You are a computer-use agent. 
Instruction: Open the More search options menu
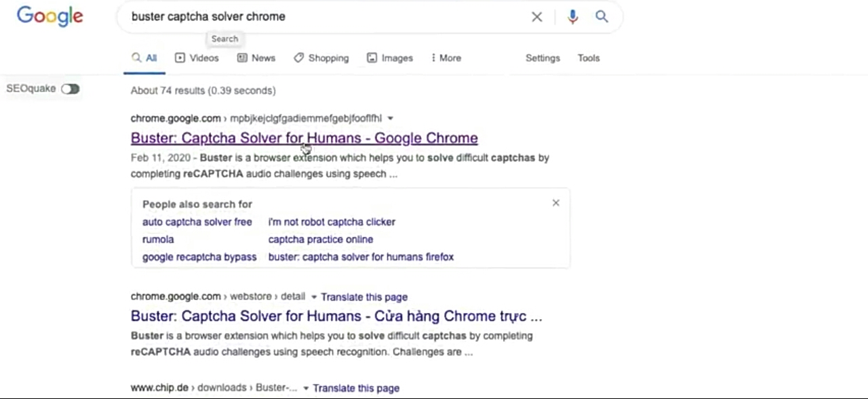[x=446, y=58]
